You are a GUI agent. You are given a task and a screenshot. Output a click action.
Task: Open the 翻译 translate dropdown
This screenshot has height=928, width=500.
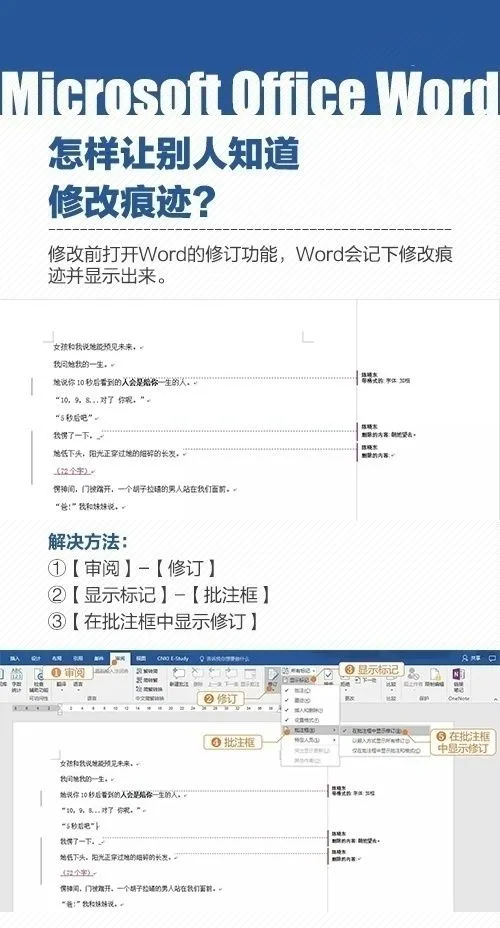point(62,685)
